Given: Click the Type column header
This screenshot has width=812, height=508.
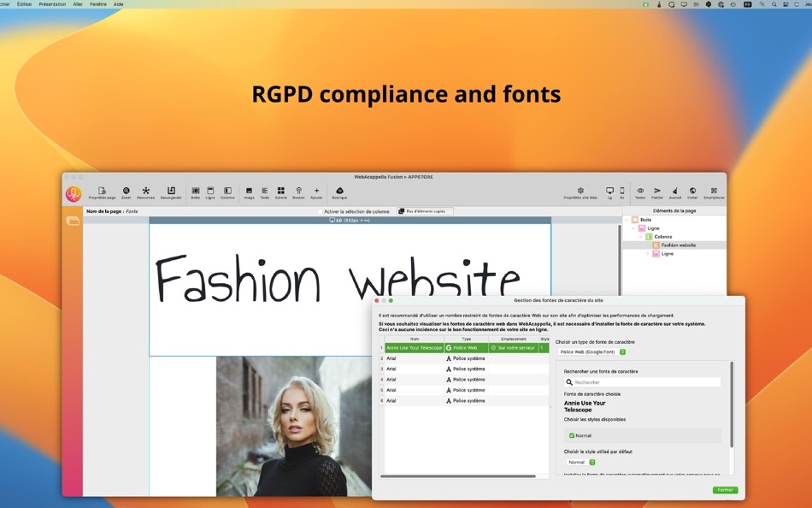Looking at the screenshot, I should coord(466,339).
